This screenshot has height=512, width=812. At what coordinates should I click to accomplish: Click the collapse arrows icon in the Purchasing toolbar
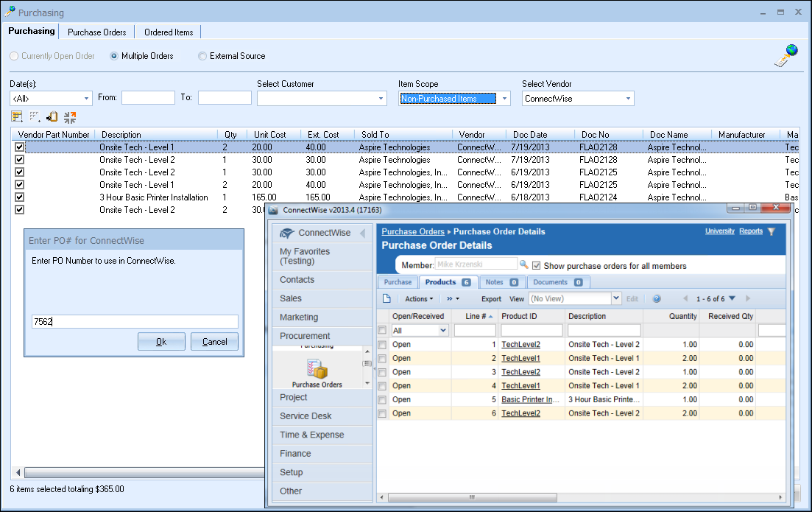70,117
